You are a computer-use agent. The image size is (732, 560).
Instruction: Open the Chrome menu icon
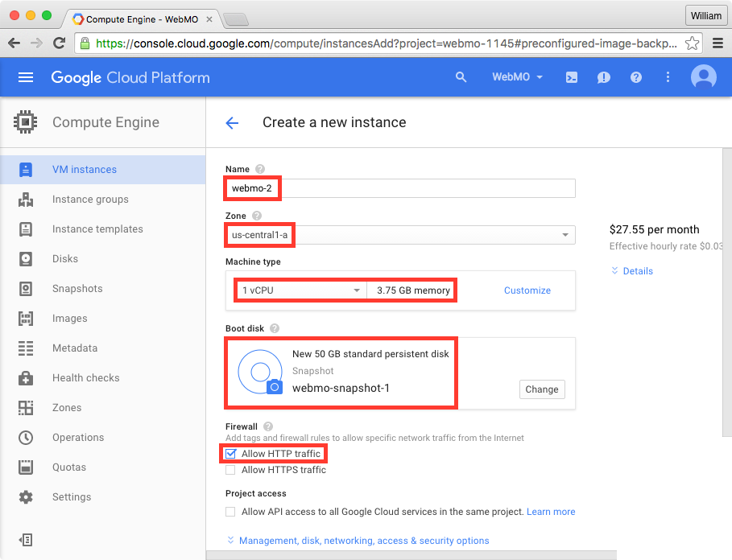pos(718,43)
